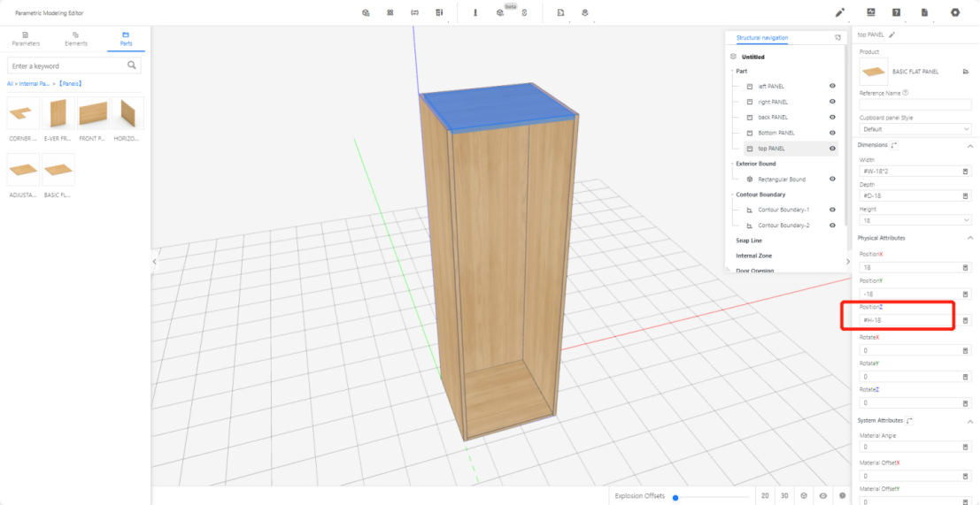The height and width of the screenshot is (505, 980).
Task: Click folder icon beside BASIC FLAT PANEL
Action: [966, 71]
